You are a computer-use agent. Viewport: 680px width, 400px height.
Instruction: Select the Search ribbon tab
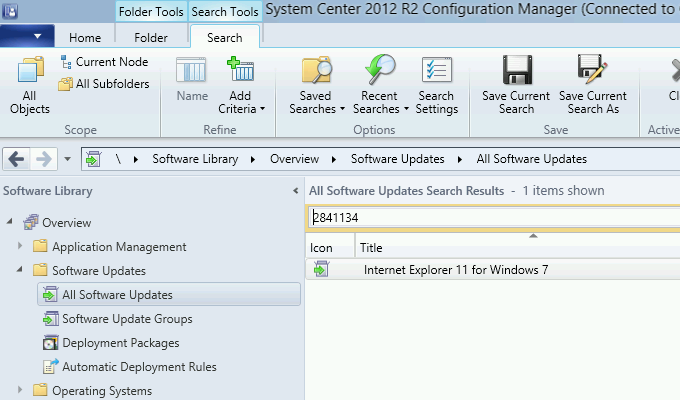[x=225, y=37]
